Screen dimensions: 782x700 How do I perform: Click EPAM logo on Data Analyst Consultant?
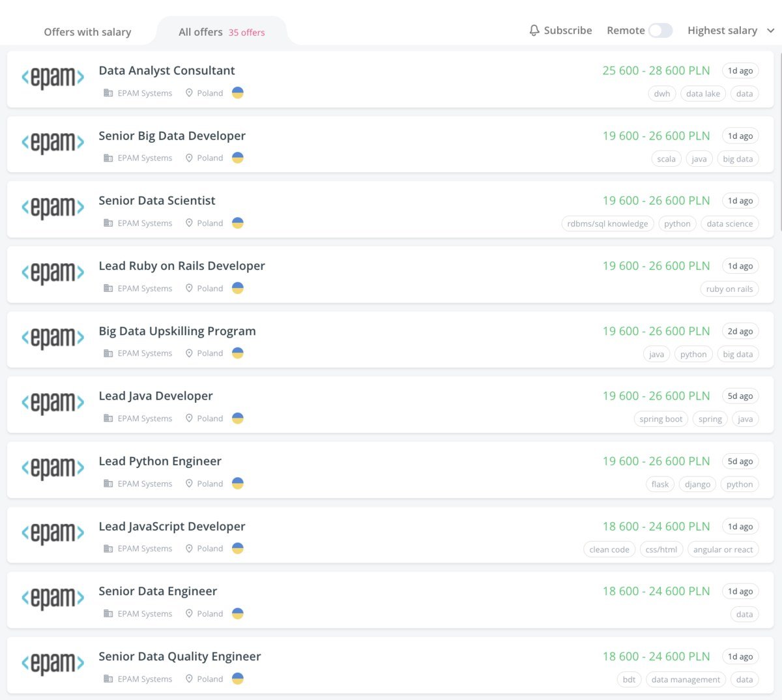coord(53,78)
